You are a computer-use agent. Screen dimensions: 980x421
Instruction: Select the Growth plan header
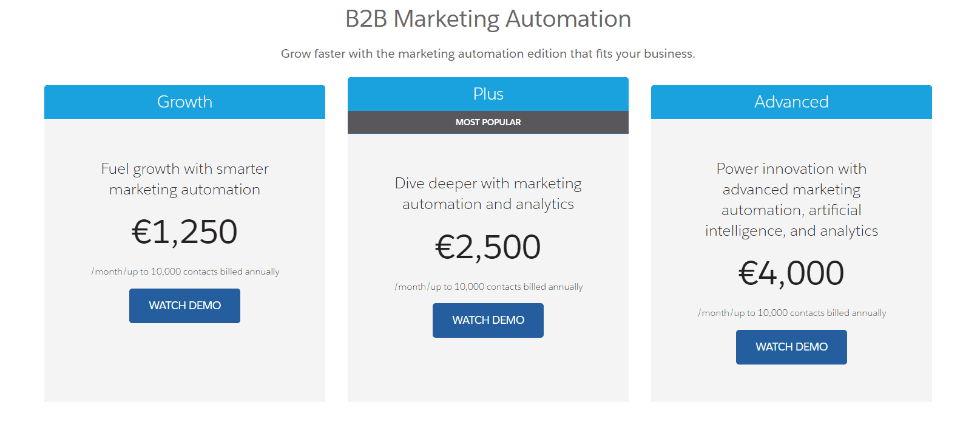tap(184, 102)
